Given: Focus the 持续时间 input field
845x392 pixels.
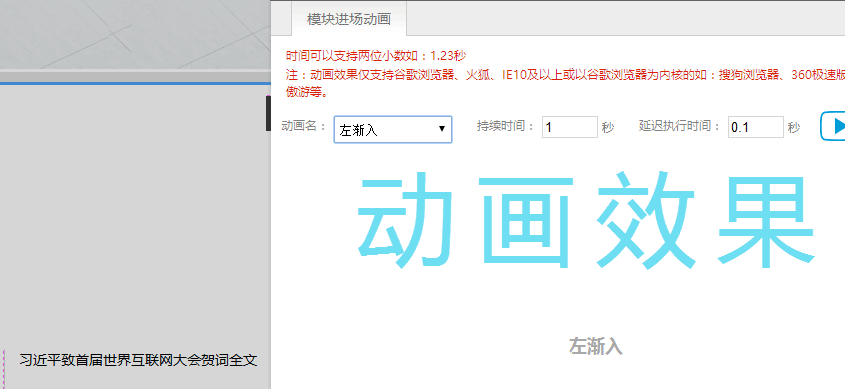Looking at the screenshot, I should (570, 127).
